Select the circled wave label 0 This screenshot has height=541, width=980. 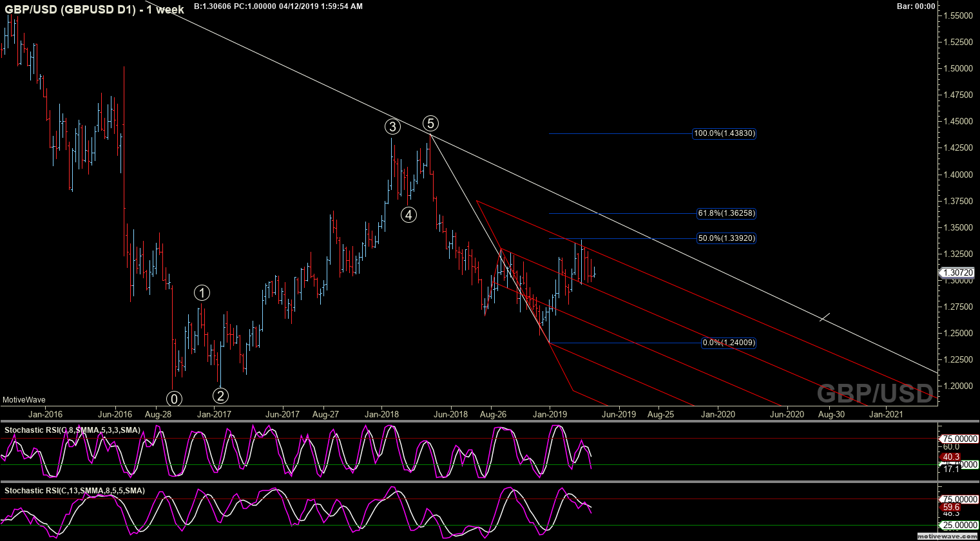[173, 397]
